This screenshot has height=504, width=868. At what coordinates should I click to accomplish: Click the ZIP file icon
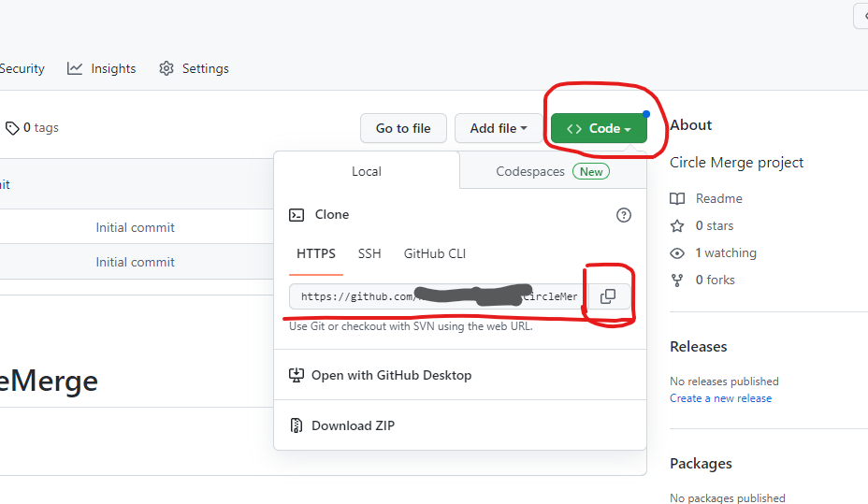click(297, 425)
